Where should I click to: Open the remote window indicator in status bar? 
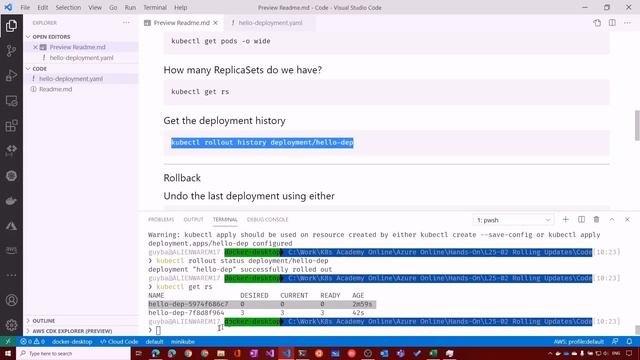(x=8, y=342)
